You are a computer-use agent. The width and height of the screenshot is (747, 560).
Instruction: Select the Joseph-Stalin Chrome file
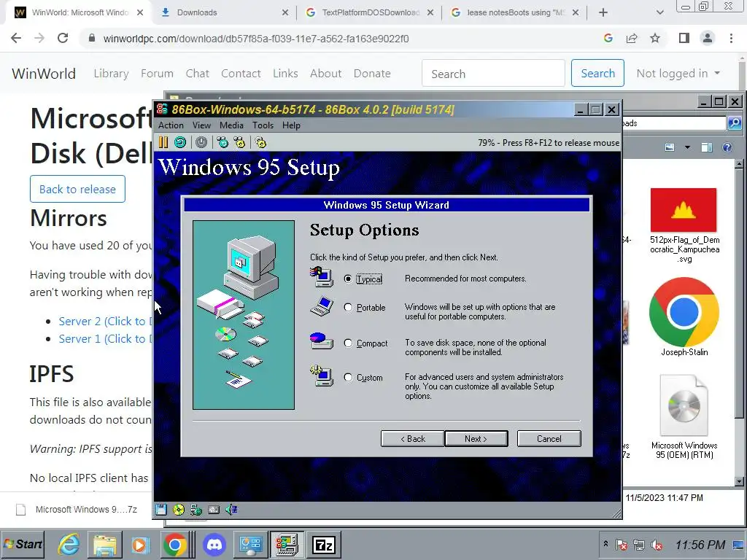tap(684, 316)
